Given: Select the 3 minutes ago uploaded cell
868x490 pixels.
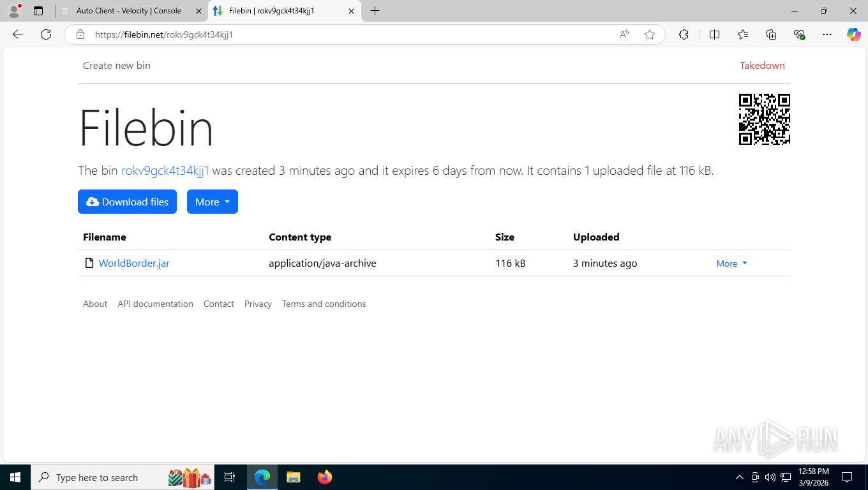Looking at the screenshot, I should pyautogui.click(x=605, y=263).
